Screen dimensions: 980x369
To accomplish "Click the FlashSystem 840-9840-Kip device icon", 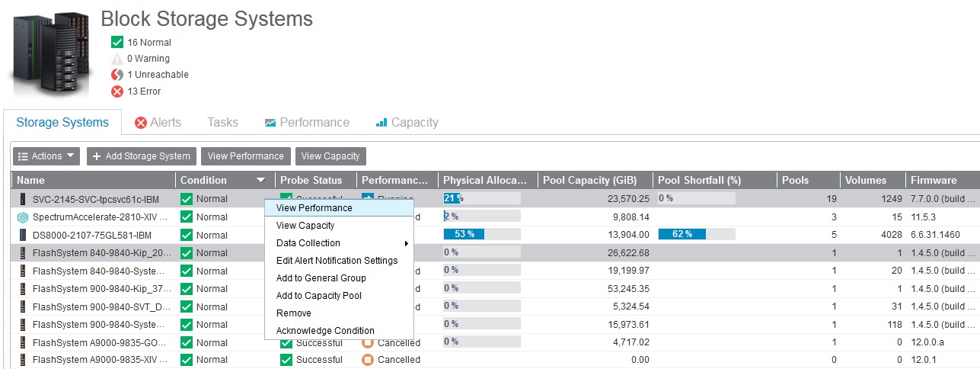I will [x=23, y=253].
